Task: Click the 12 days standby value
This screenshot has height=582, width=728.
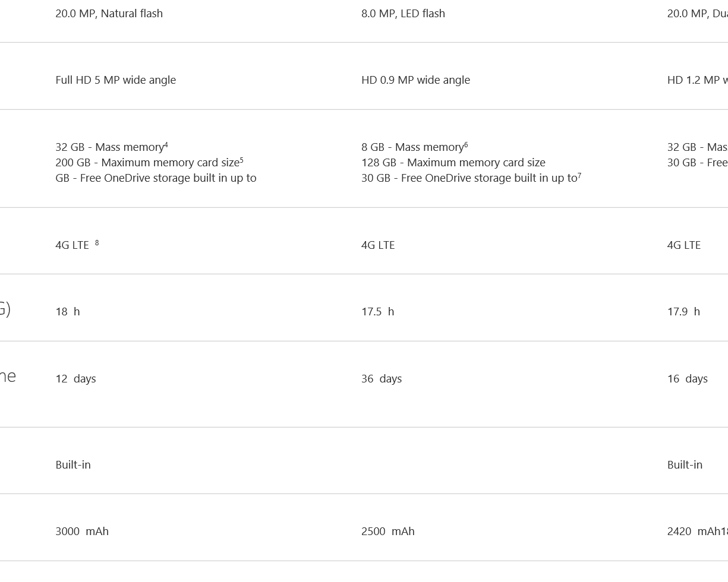Action: point(75,378)
